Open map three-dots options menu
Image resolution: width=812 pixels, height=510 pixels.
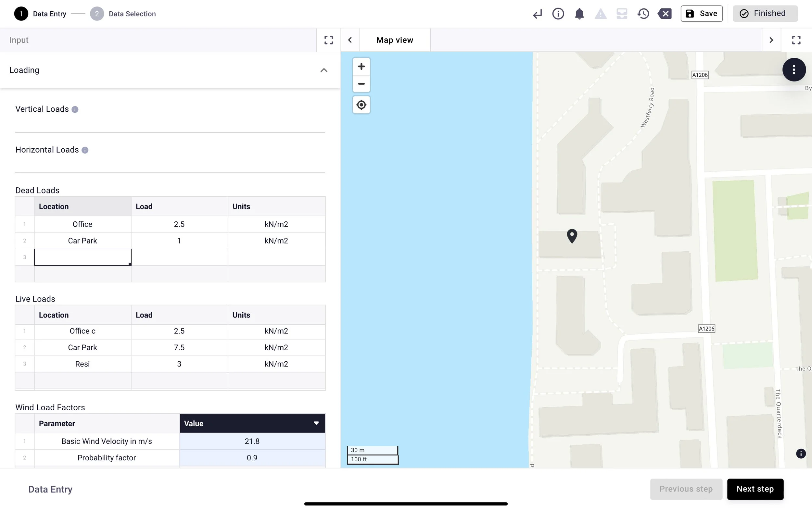pyautogui.click(x=794, y=70)
